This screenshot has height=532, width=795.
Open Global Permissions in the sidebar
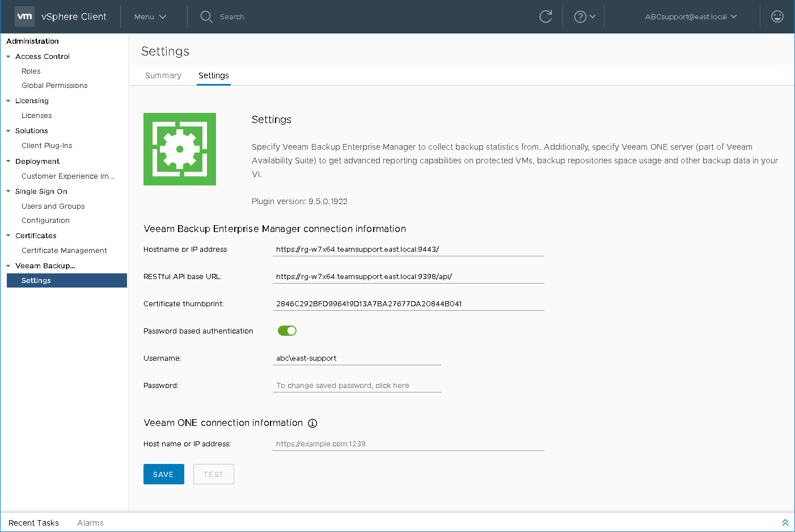coord(54,86)
